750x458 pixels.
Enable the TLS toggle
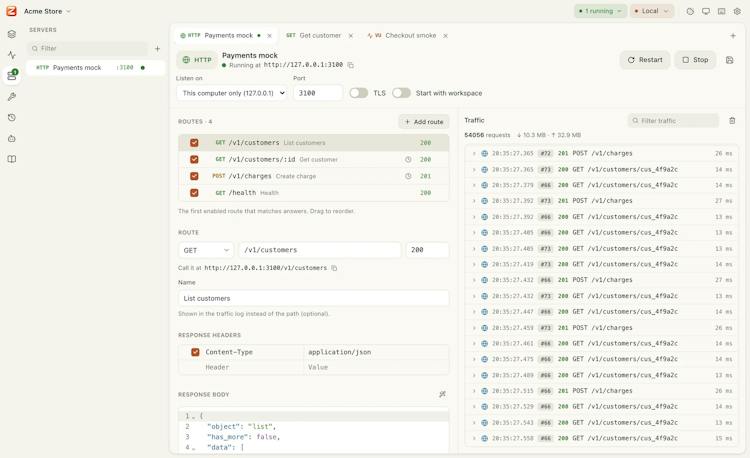[x=358, y=93]
